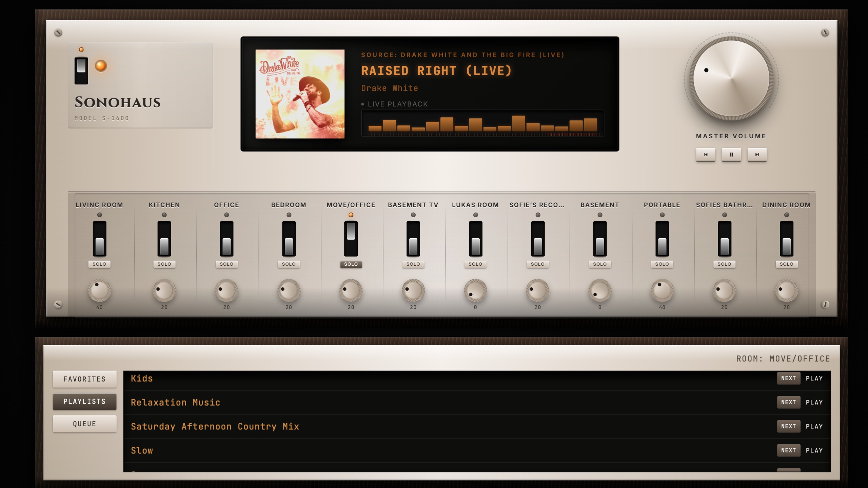Skip to the next track
868x488 pixels.
pos(757,155)
